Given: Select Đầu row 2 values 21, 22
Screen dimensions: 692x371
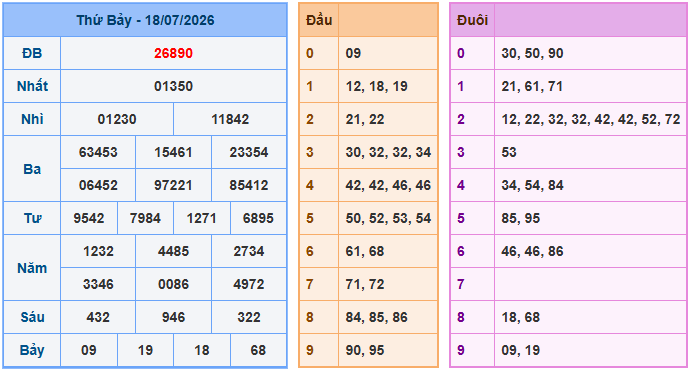Looking at the screenshot, I should click(x=365, y=119).
